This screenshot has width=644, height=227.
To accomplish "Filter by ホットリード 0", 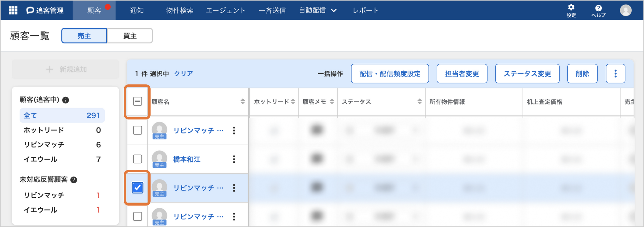I will 62,130.
